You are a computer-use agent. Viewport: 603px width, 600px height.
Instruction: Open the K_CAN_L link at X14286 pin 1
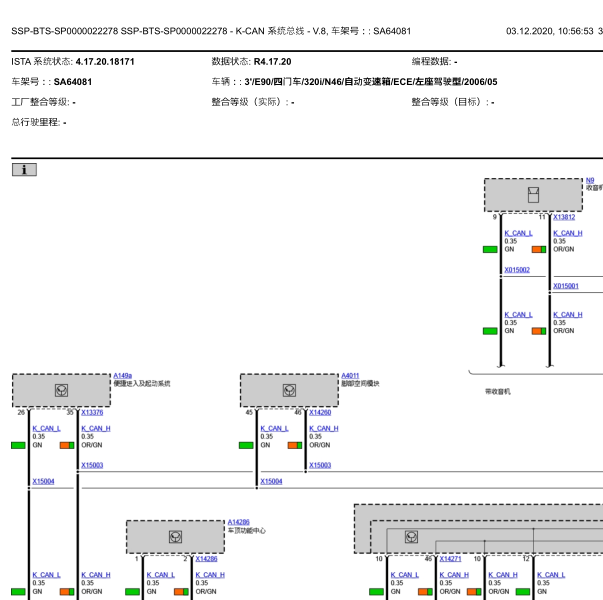[x=161, y=575]
